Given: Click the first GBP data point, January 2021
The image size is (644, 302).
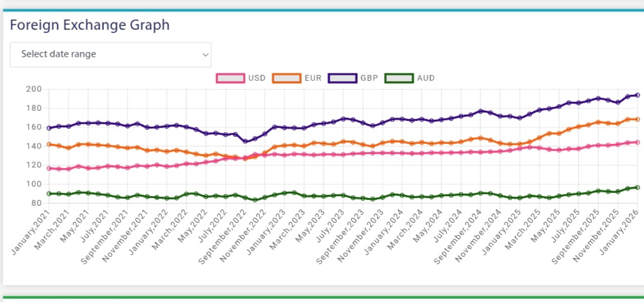Looking at the screenshot, I should [49, 128].
